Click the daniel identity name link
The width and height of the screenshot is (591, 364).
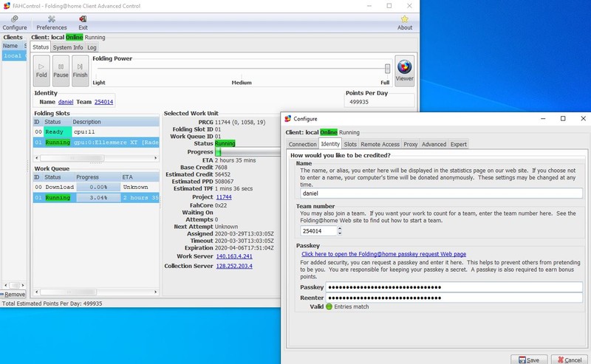(x=66, y=102)
